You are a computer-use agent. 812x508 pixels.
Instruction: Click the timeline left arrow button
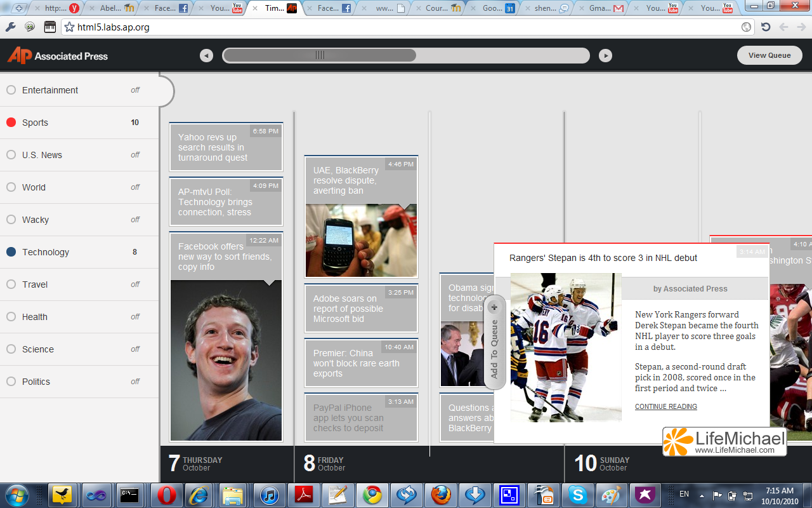206,56
